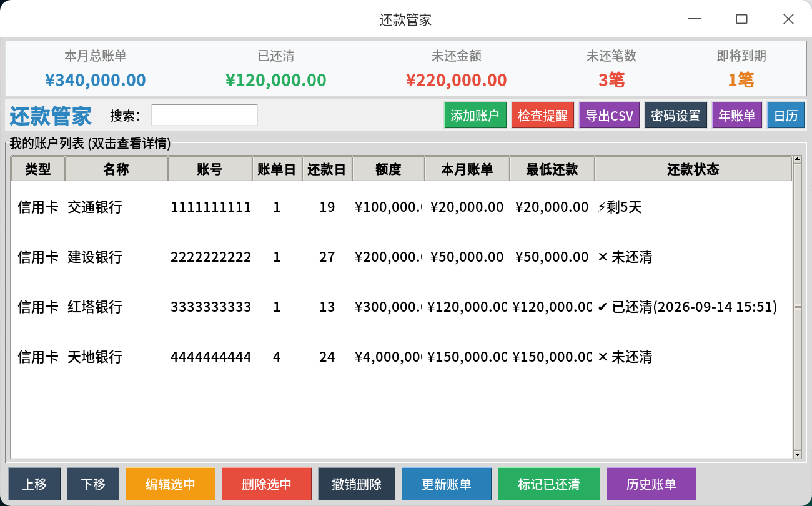Click the ¥220,000.00 unpaid amount
The height and width of the screenshot is (506, 812).
pyautogui.click(x=457, y=80)
